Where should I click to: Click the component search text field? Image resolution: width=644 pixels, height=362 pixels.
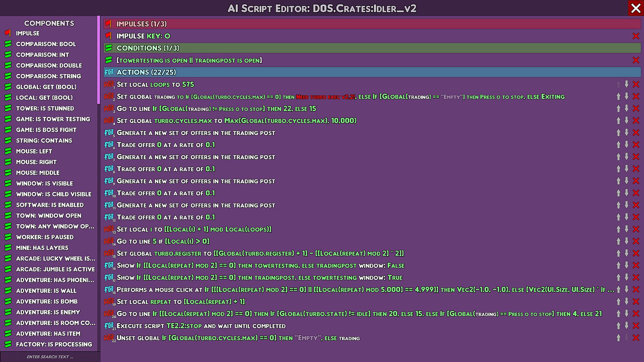[50, 357]
